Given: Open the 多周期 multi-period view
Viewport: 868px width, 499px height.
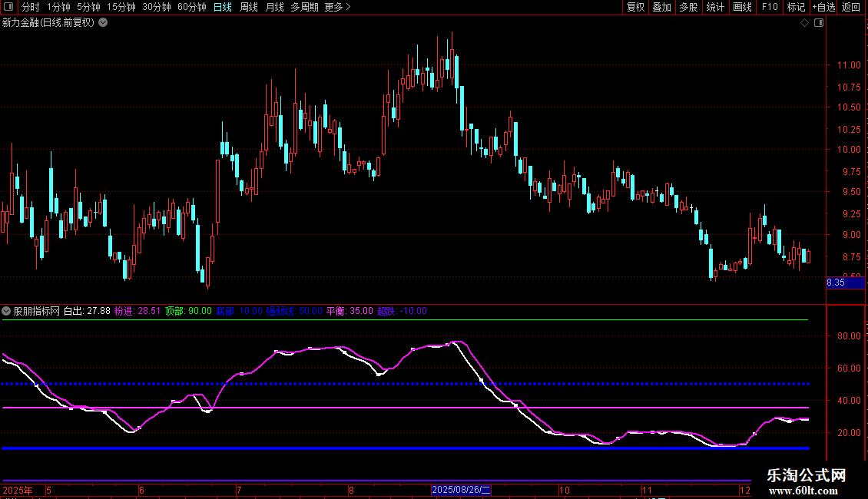Looking at the screenshot, I should [x=305, y=7].
